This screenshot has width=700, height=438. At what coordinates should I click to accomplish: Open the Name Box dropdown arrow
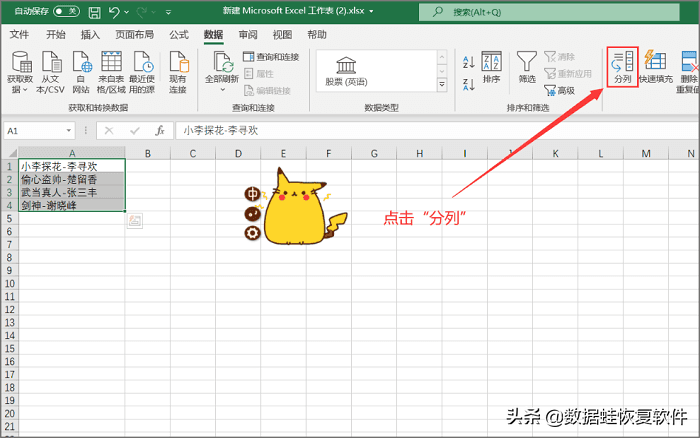69,131
